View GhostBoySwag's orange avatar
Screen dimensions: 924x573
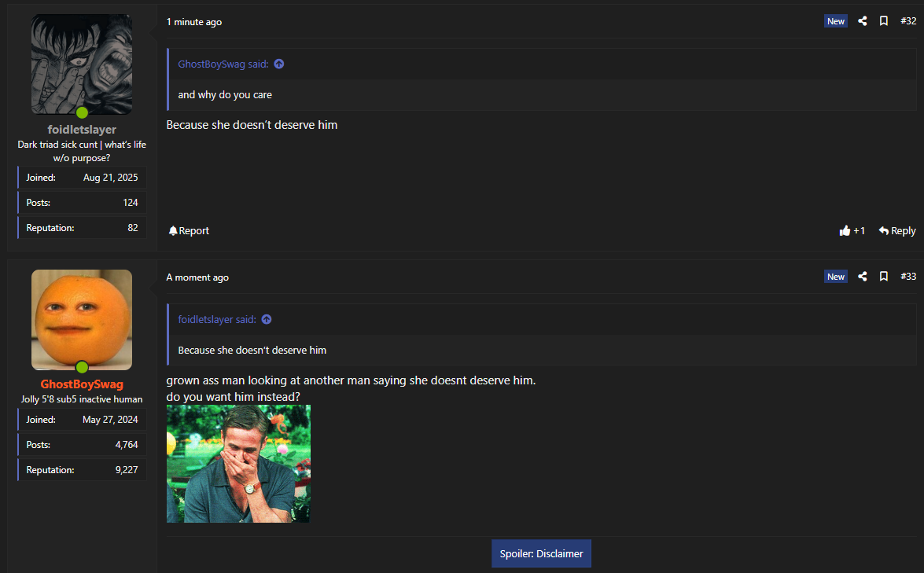[82, 320]
